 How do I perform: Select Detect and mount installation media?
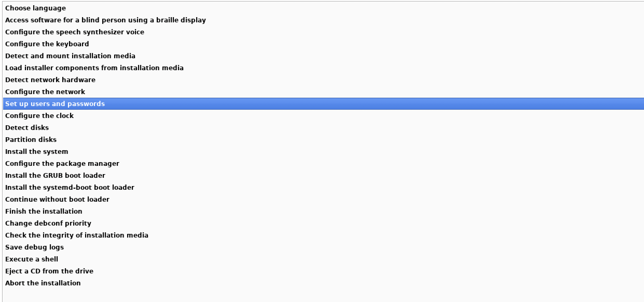tap(70, 56)
